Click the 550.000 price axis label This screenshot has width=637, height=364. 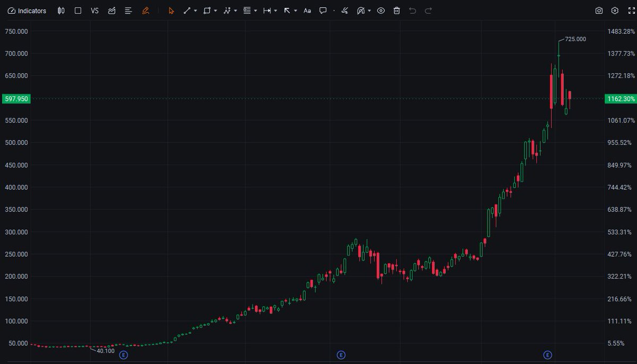(16, 120)
